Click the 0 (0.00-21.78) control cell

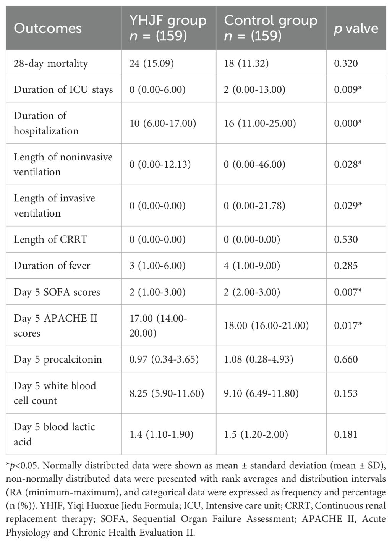click(x=254, y=206)
